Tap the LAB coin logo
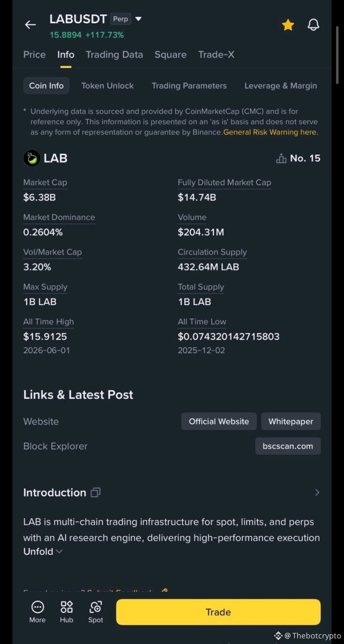This screenshot has height=644, width=344. (32, 158)
